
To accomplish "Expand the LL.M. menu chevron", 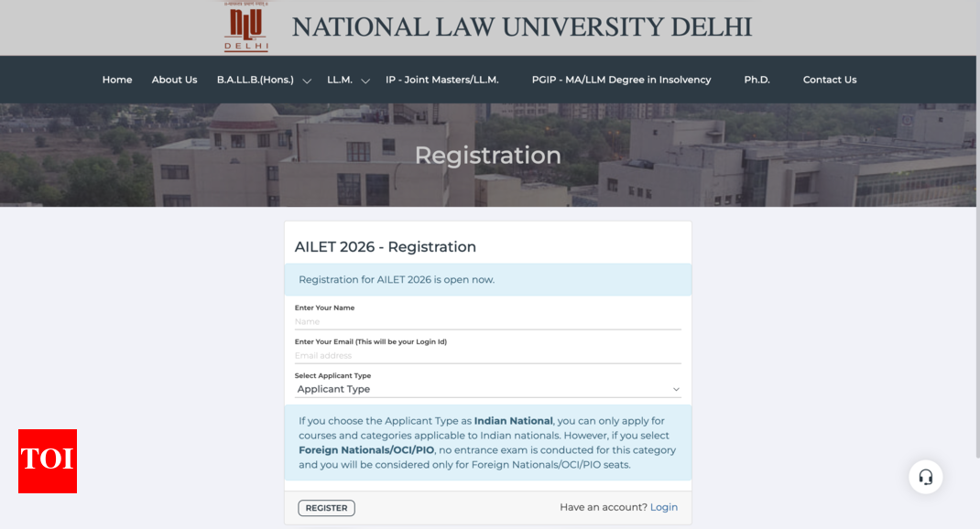I will [365, 81].
